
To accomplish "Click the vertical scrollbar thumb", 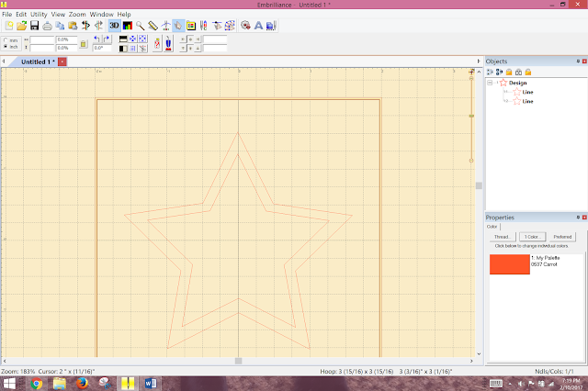I will 479,185.
